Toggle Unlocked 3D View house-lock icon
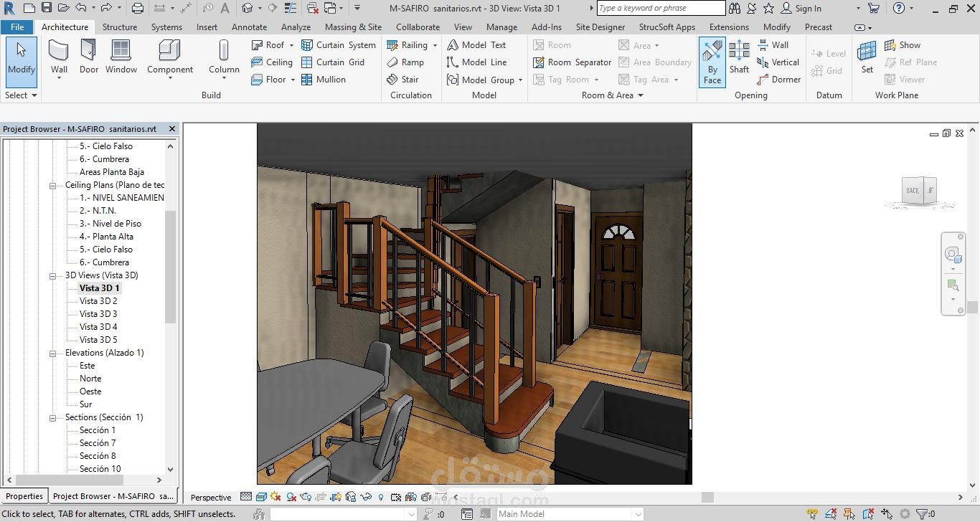 tap(351, 497)
